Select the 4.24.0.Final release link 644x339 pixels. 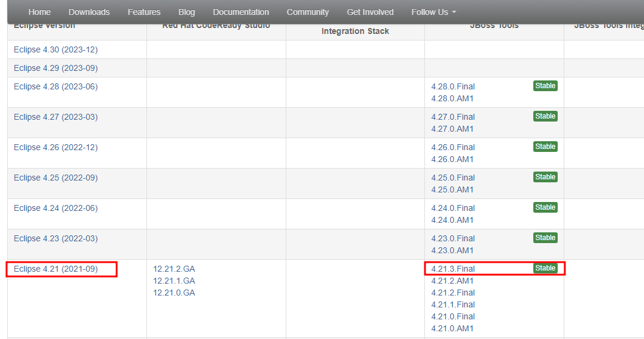453,209
